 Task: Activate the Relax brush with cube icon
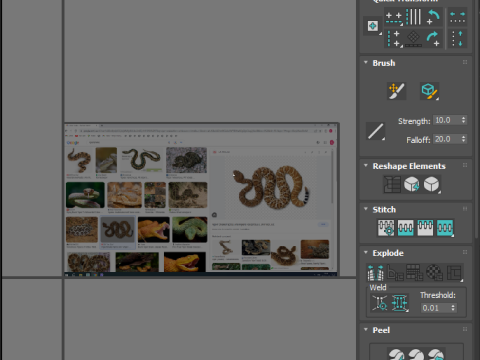429,91
